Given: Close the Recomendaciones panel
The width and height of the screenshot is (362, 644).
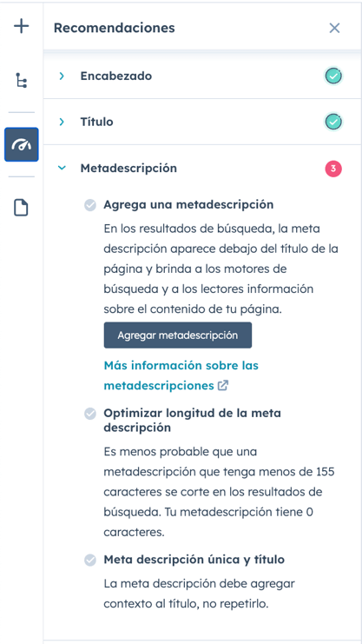Looking at the screenshot, I should click(334, 28).
